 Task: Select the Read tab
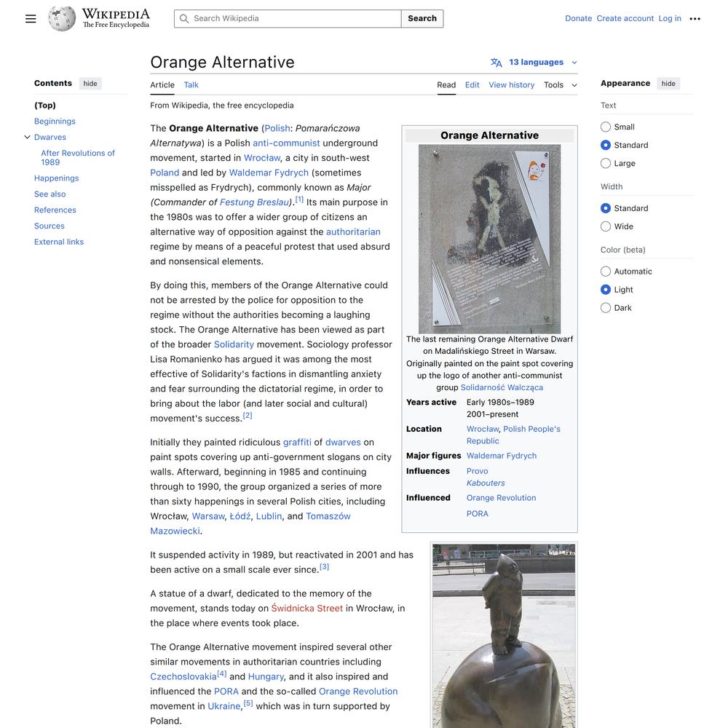(x=446, y=85)
